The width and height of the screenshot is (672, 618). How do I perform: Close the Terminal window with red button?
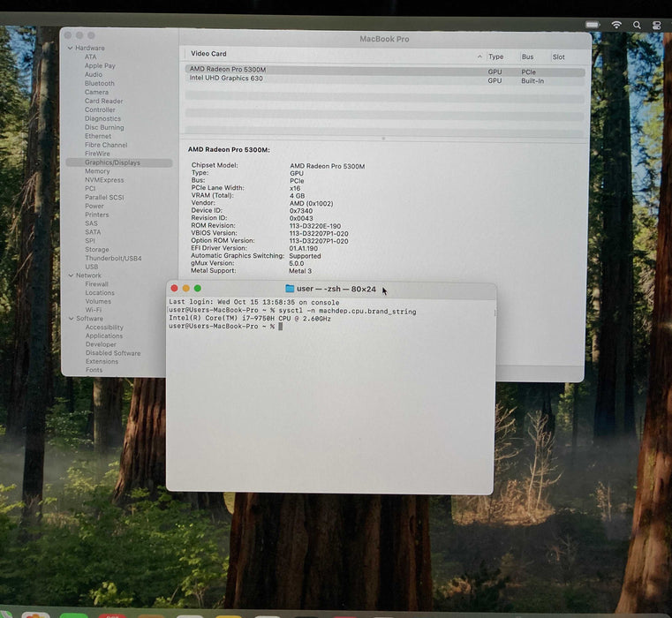(x=174, y=289)
